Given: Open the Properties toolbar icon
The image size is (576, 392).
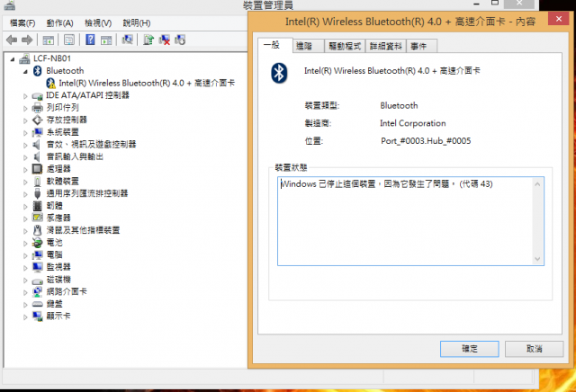Looking at the screenshot, I should [69, 40].
